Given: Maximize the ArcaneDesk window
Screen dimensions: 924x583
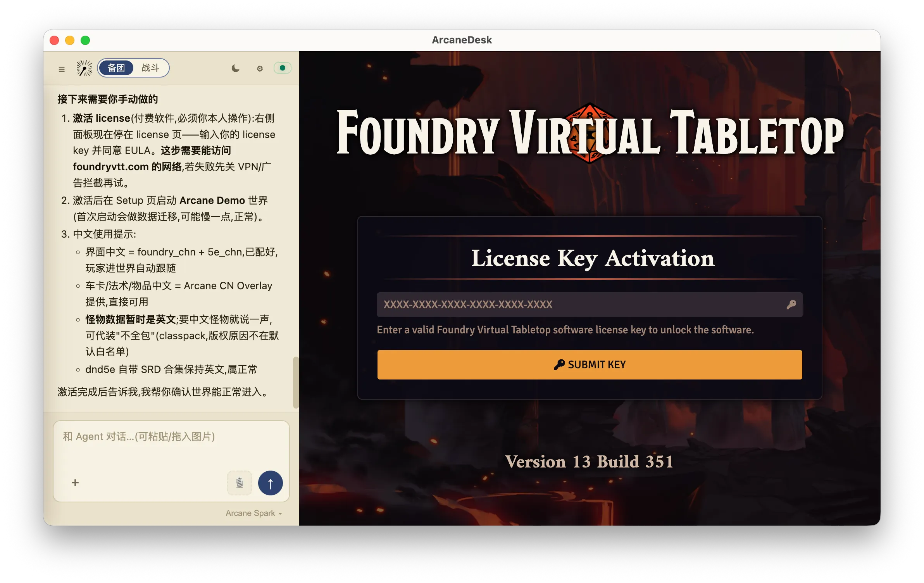Looking at the screenshot, I should pos(85,40).
